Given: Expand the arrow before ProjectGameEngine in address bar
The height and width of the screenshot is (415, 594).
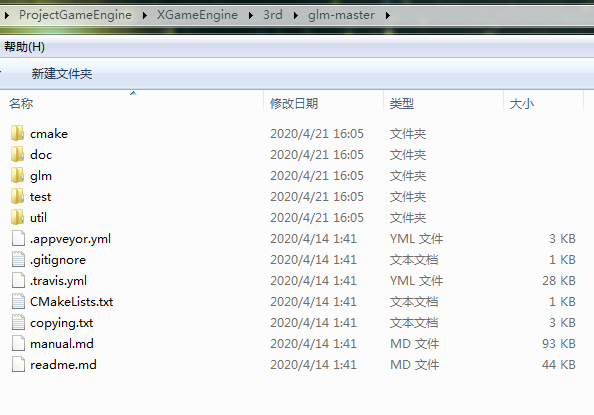Looking at the screenshot, I should (7, 16).
